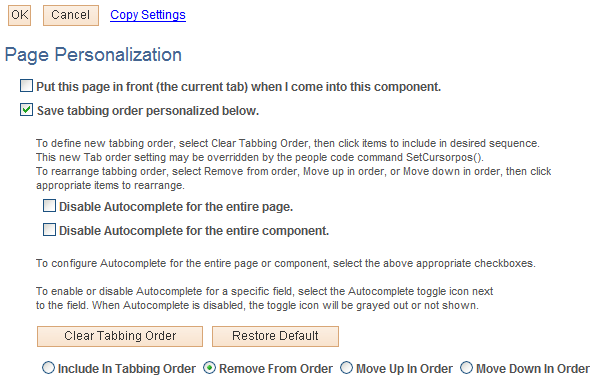Click the 'Put this page in front' label text
The height and width of the screenshot is (377, 601).
click(x=238, y=87)
